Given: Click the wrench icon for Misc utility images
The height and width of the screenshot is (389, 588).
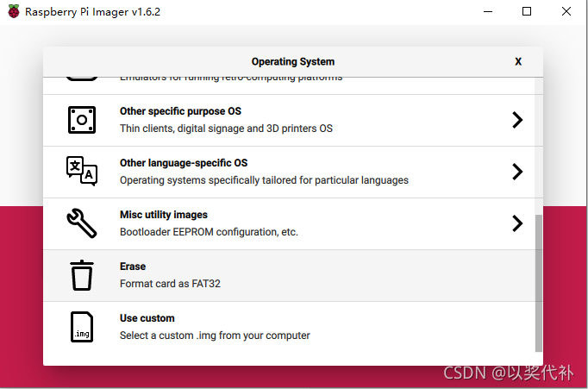Looking at the screenshot, I should point(82,223).
